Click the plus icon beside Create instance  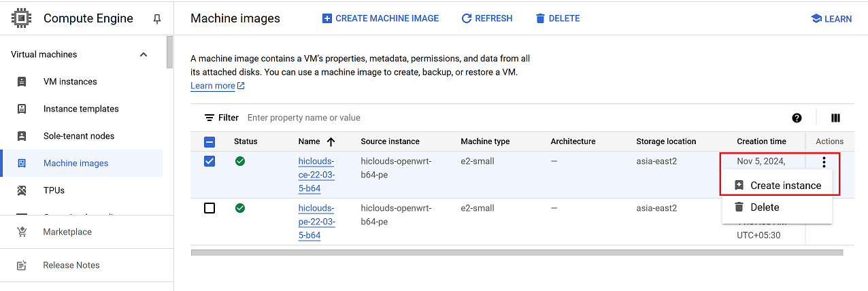click(x=739, y=185)
